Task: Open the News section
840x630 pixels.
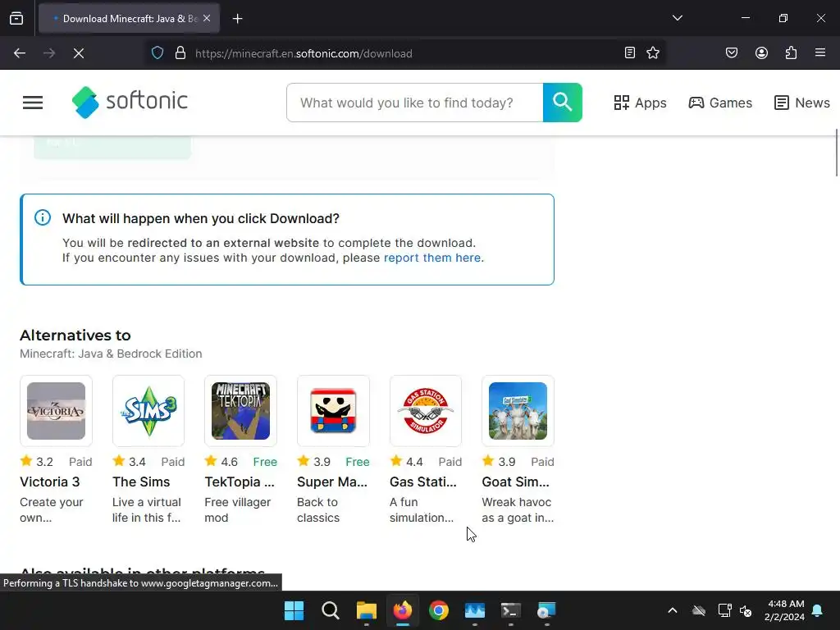Action: [x=802, y=103]
